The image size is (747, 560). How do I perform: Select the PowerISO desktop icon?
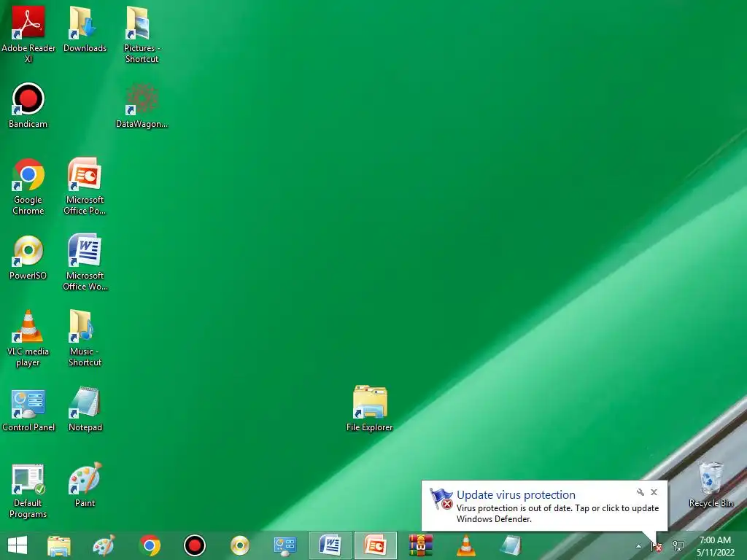[28, 257]
